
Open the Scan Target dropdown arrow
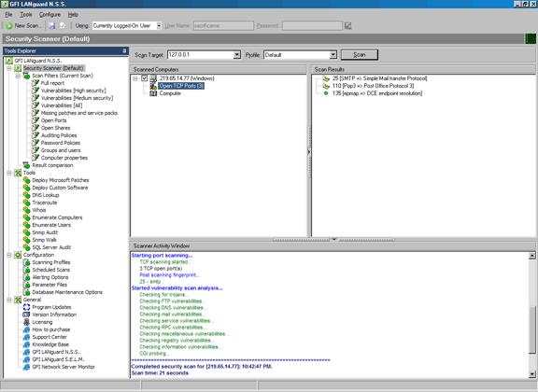pyautogui.click(x=236, y=55)
